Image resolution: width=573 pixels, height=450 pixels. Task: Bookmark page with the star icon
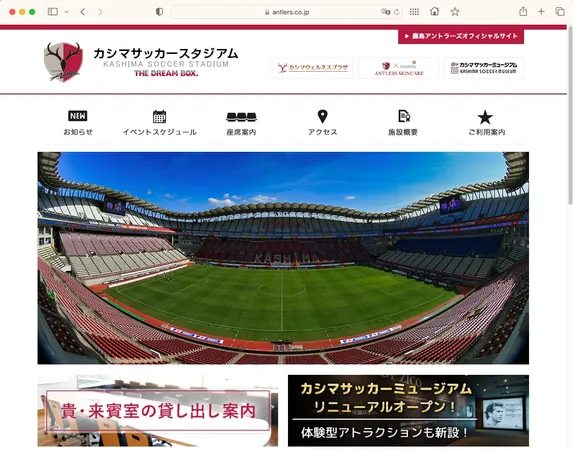tap(455, 12)
